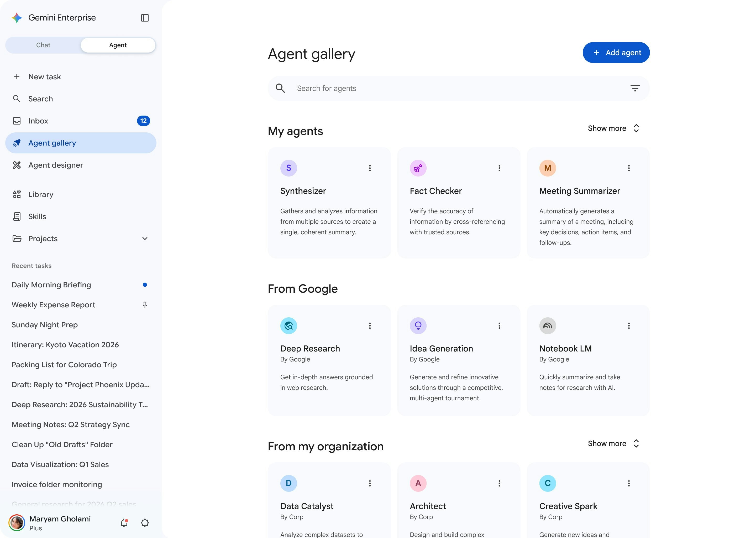
Task: Open the Skills section
Action: [37, 216]
